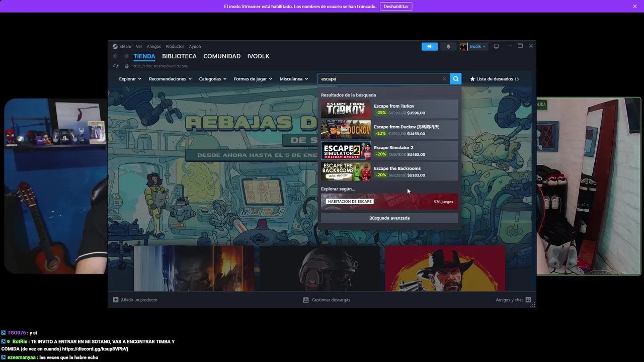Image resolution: width=644 pixels, height=362 pixels.
Task: Select Escape Simulator 2 search result
Action: (x=389, y=150)
